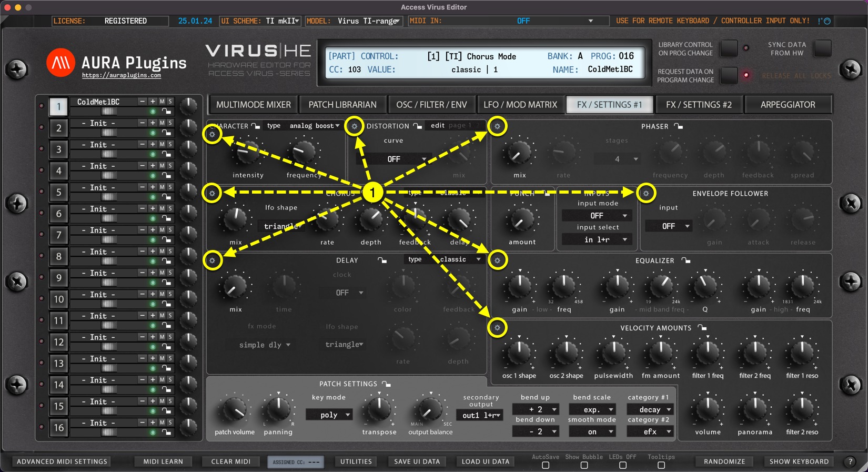Image resolution: width=868 pixels, height=472 pixels.
Task: Open help with the question mark button
Action: 850,461
